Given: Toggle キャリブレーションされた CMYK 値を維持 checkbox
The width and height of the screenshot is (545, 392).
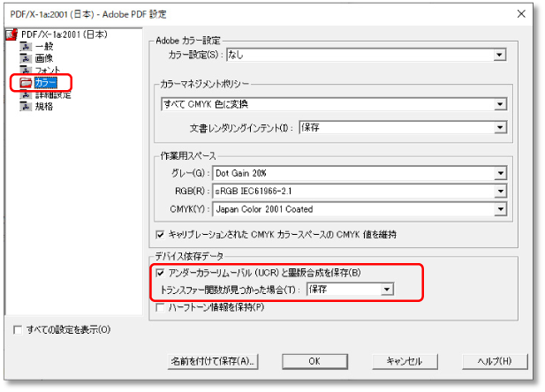Looking at the screenshot, I should coord(160,235).
